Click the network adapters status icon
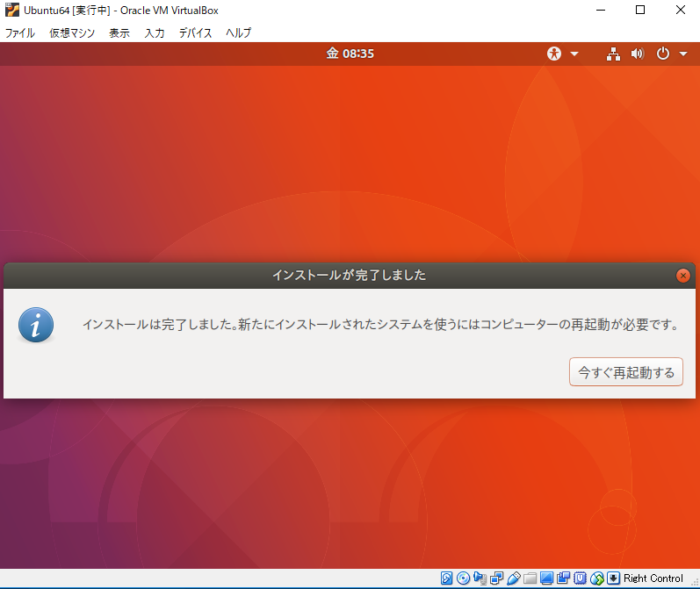Image resolution: width=700 pixels, height=589 pixels. [x=496, y=578]
